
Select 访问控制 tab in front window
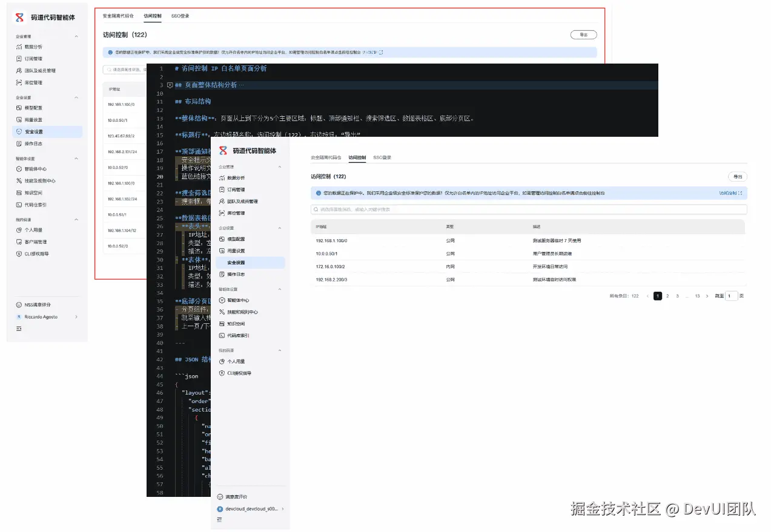click(x=357, y=157)
